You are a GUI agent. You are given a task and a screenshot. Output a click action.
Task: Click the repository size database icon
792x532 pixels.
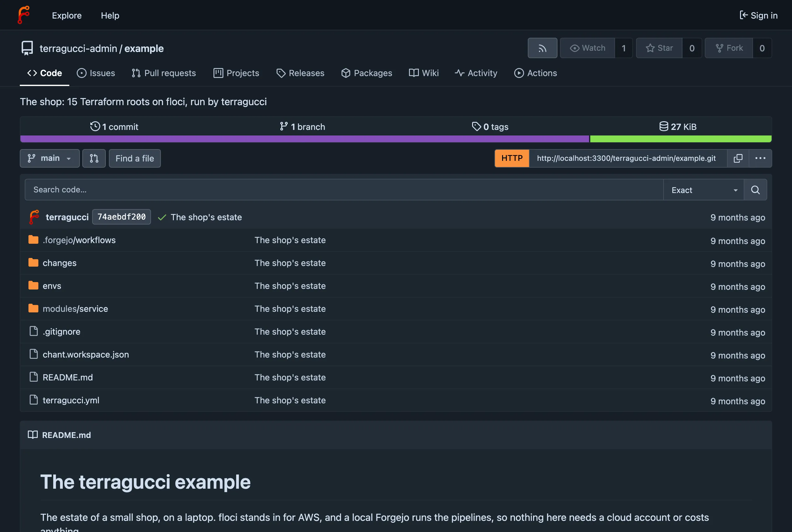pyautogui.click(x=663, y=127)
